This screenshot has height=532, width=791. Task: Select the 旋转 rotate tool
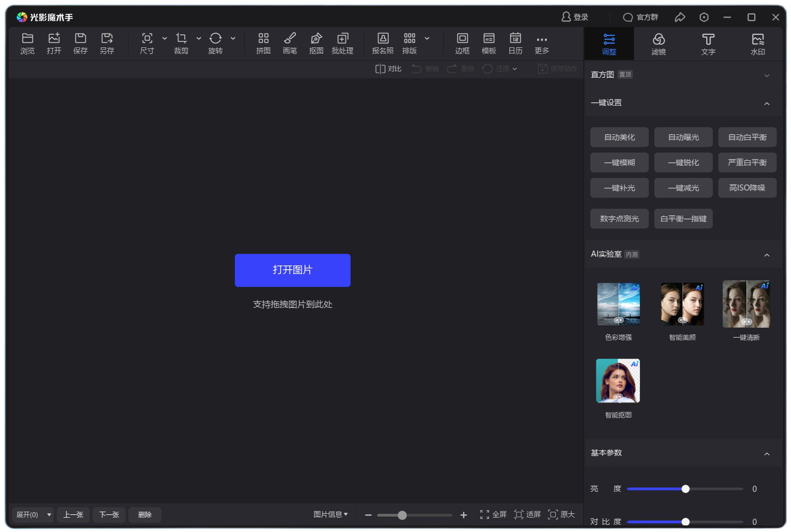(x=216, y=44)
